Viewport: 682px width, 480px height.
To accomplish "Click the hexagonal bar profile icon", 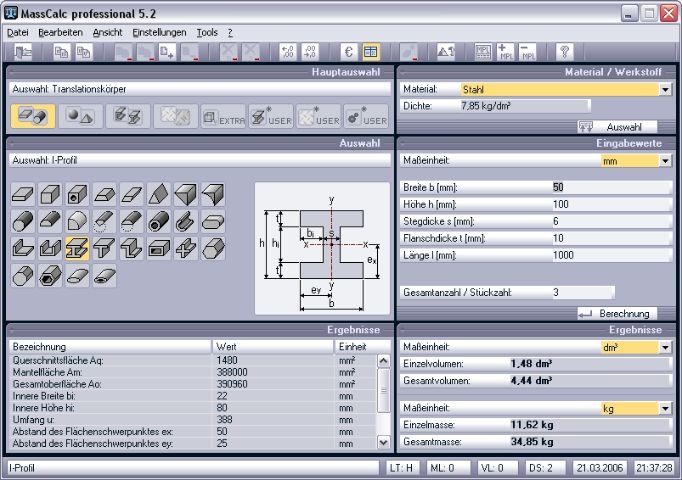I will pos(212,249).
